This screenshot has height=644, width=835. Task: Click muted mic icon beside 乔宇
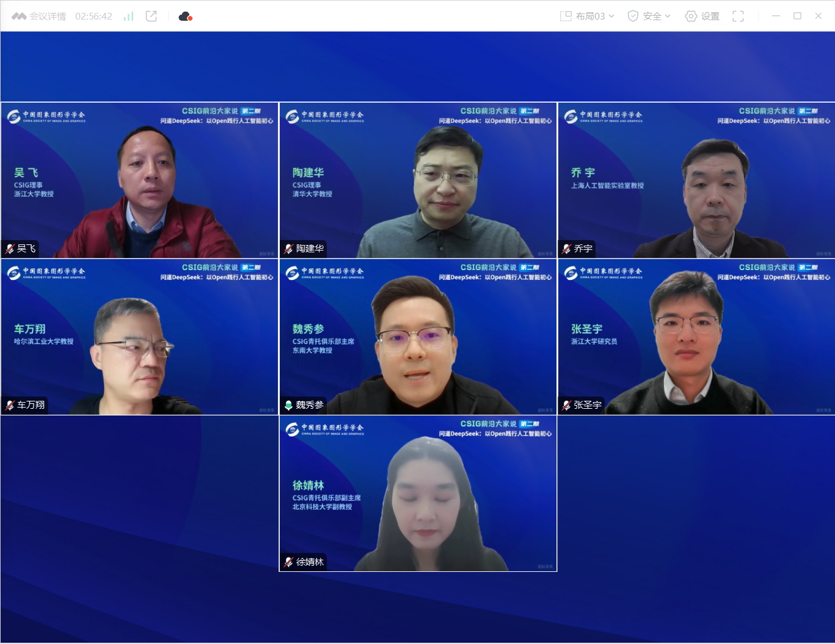pos(567,249)
